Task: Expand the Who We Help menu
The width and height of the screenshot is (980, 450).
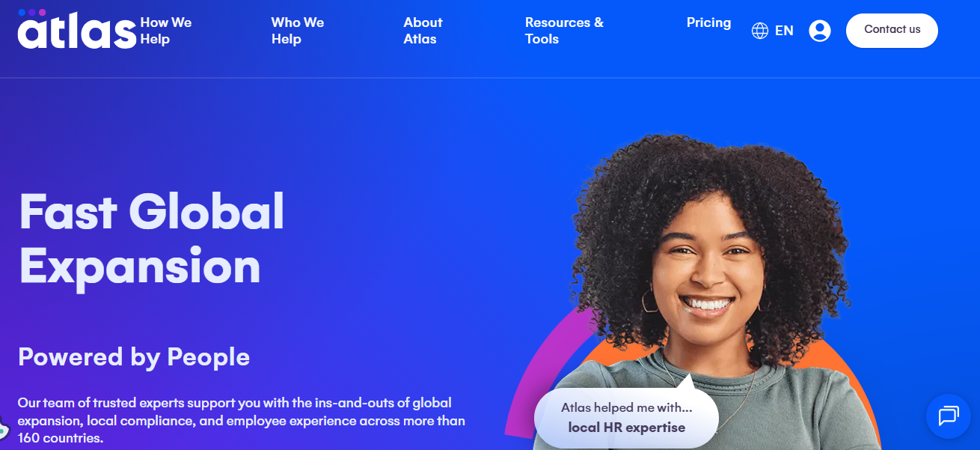Action: pos(298,31)
